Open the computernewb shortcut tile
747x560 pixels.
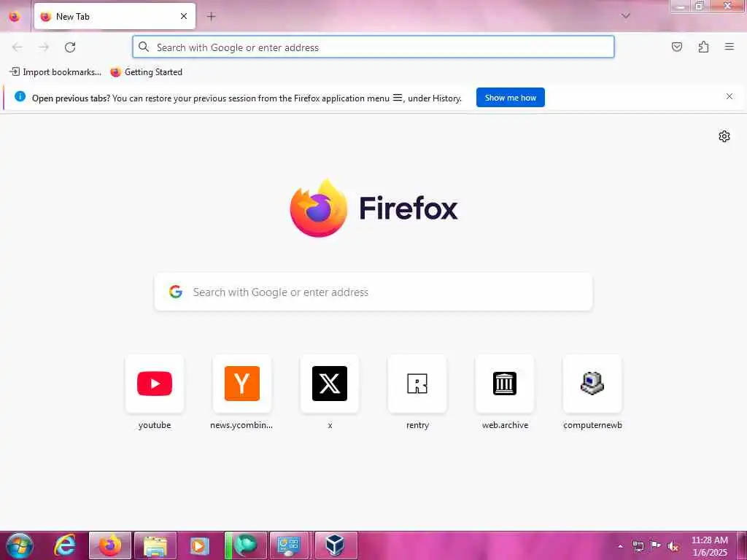pos(592,384)
